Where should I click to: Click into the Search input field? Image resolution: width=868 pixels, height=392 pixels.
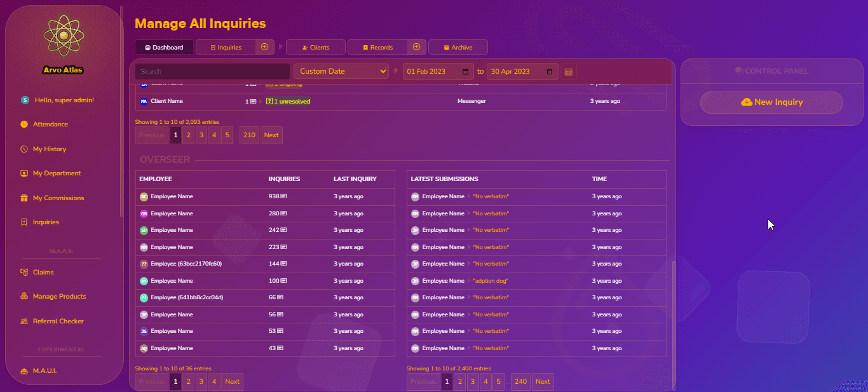212,72
